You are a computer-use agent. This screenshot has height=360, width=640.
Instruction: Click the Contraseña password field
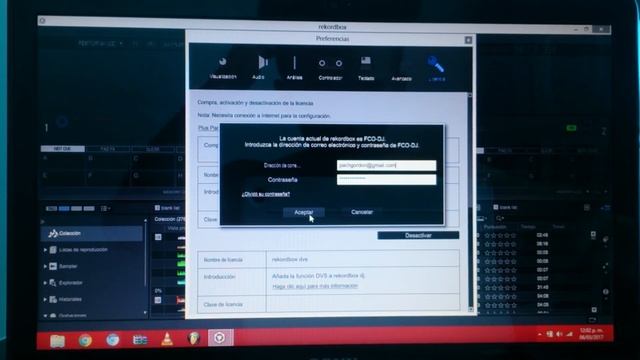(x=386, y=180)
